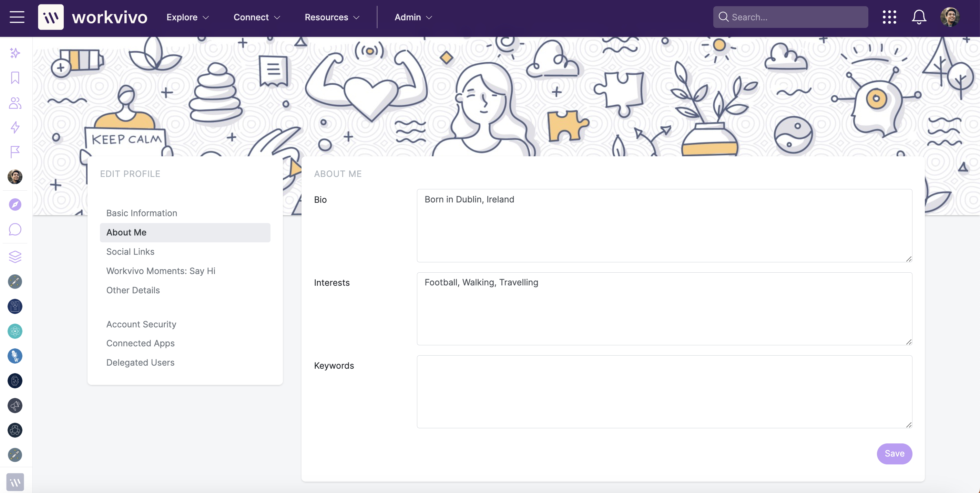Open the hamburger menu icon

(17, 17)
